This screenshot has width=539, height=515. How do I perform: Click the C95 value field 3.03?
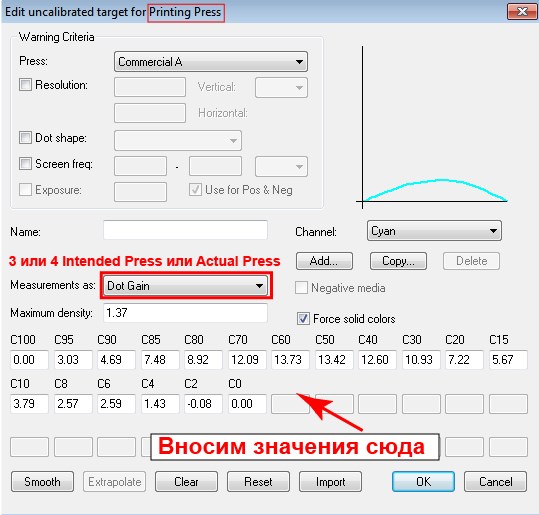pos(73,360)
